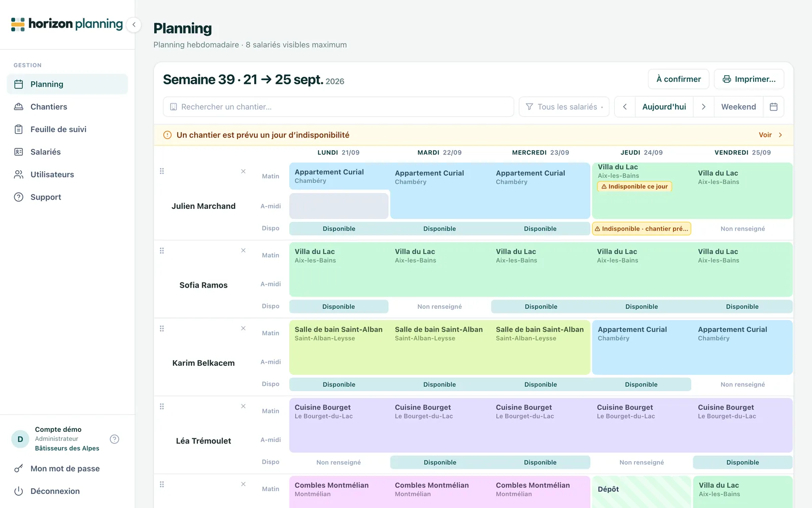Click the Sofia Ramos name
This screenshot has width=812, height=508.
pyautogui.click(x=204, y=285)
